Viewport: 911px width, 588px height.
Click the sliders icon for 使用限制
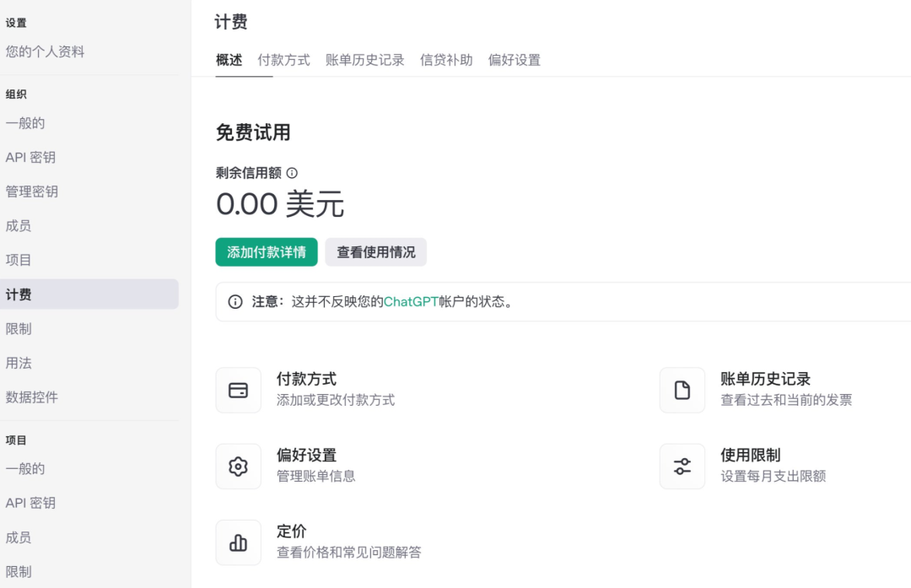coord(682,467)
